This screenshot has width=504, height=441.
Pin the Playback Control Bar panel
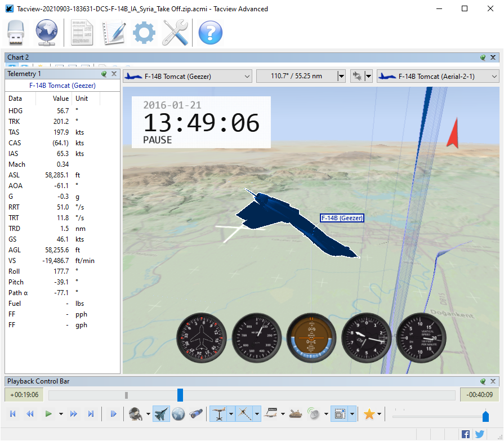pos(483,381)
